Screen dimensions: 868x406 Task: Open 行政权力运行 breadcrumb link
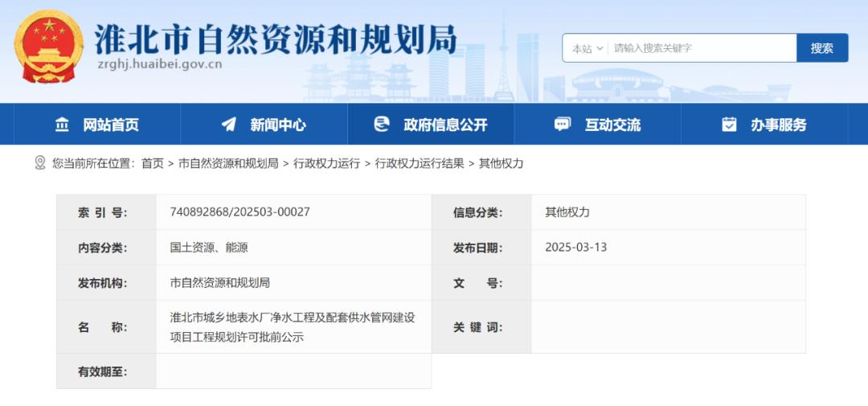pos(326,163)
